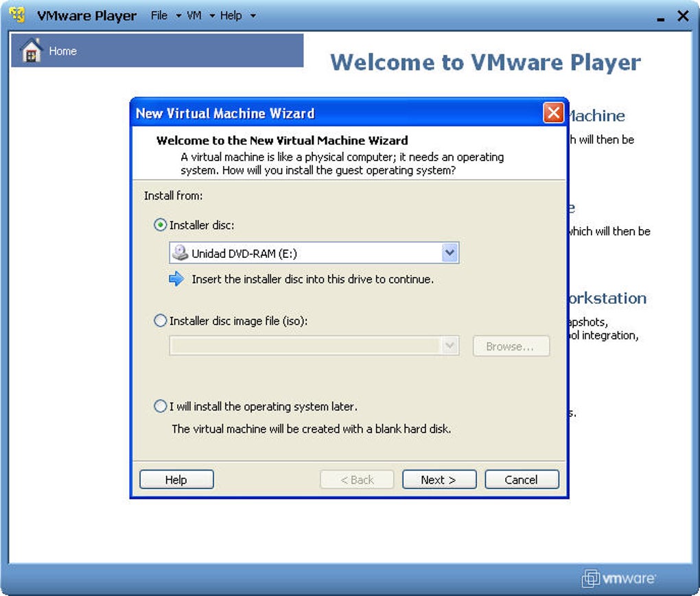Image resolution: width=700 pixels, height=596 pixels.
Task: Minimize the VMware Player window
Action: point(660,17)
